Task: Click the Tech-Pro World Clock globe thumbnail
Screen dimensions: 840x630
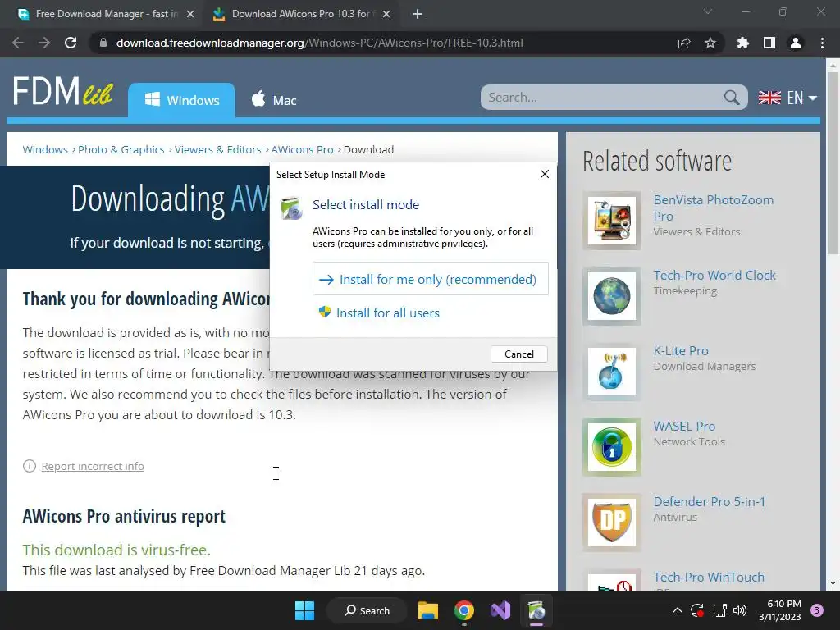Action: coord(612,296)
